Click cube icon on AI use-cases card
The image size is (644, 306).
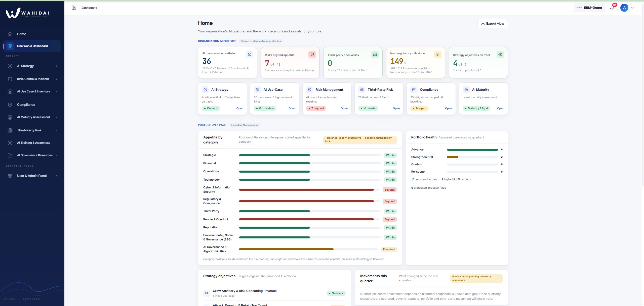pos(250,55)
